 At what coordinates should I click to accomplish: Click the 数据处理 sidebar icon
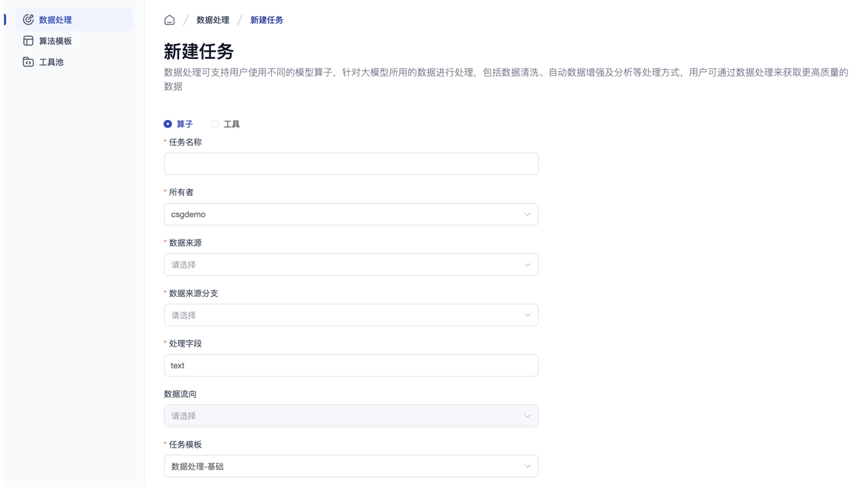pos(28,20)
